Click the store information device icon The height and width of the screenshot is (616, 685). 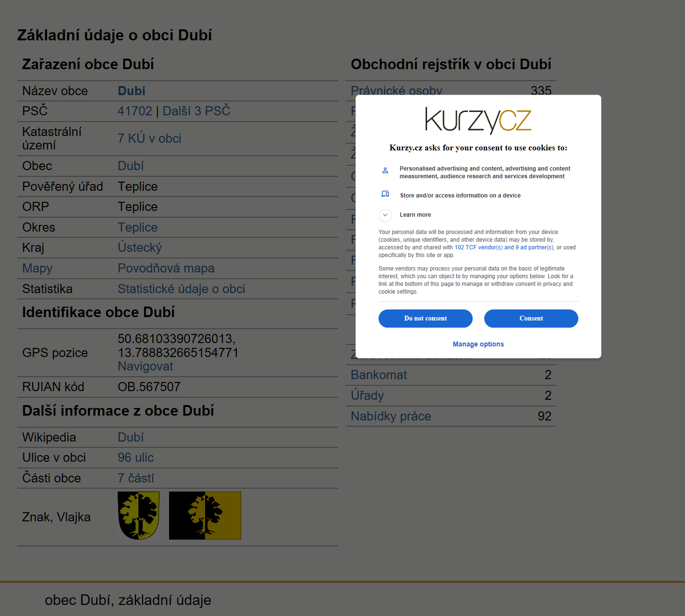385,194
